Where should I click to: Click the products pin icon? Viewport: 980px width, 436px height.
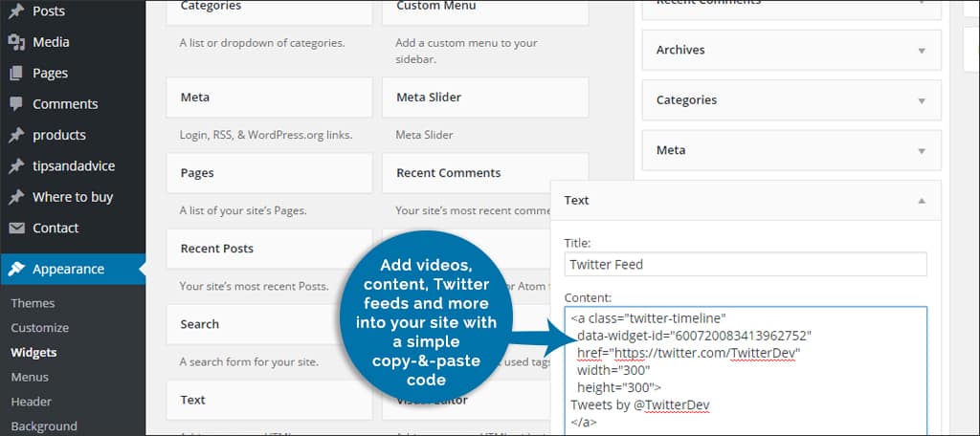(16, 135)
